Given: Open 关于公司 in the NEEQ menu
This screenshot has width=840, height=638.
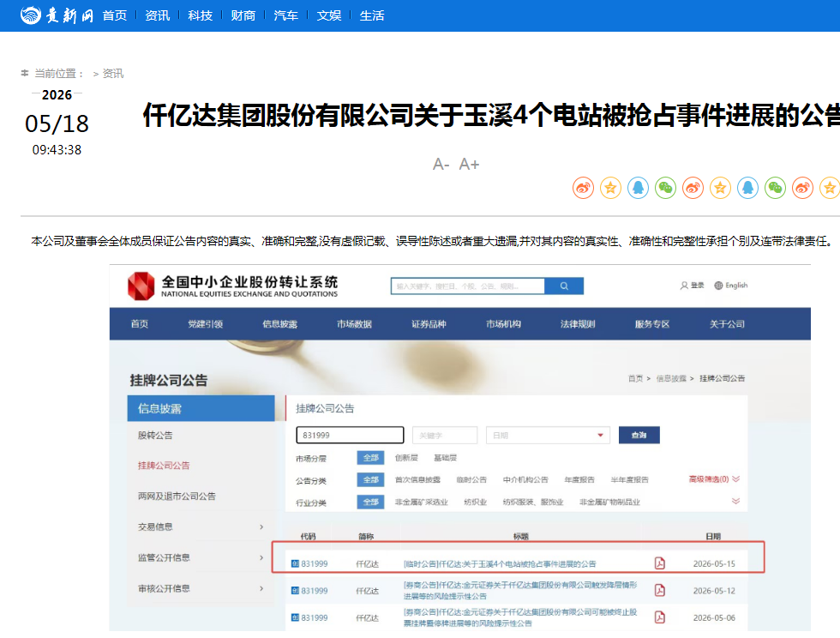Looking at the screenshot, I should (x=727, y=324).
